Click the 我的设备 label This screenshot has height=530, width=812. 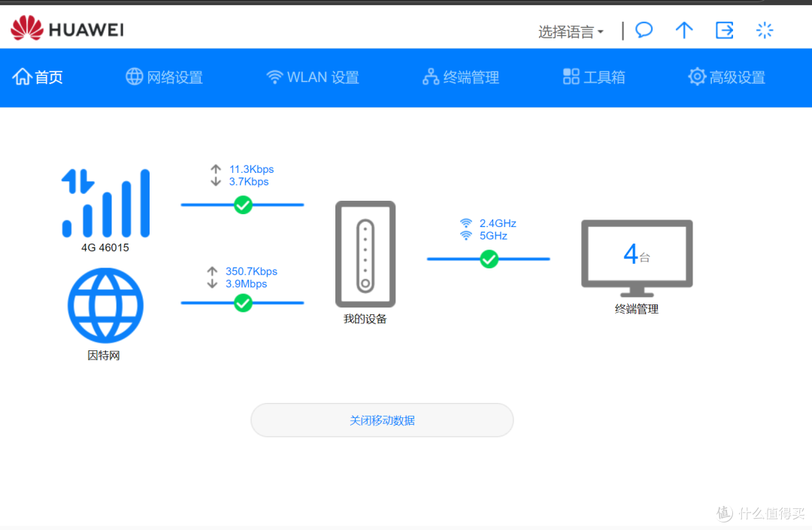coord(365,319)
